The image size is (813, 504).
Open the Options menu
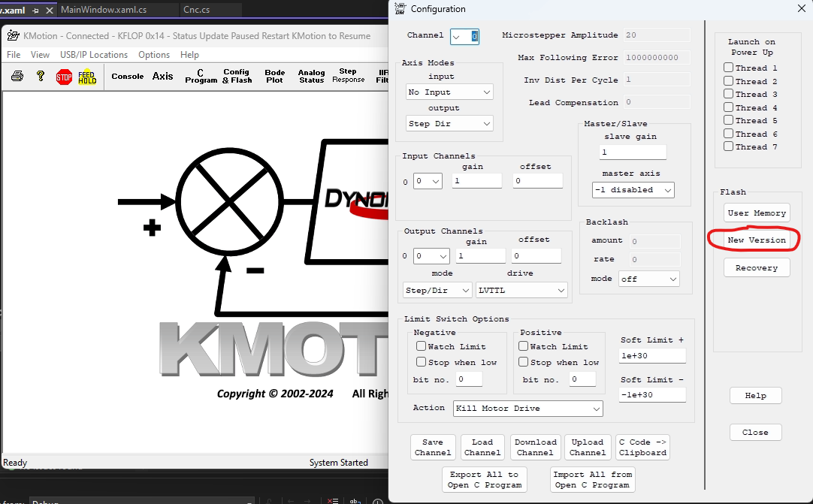tap(154, 55)
